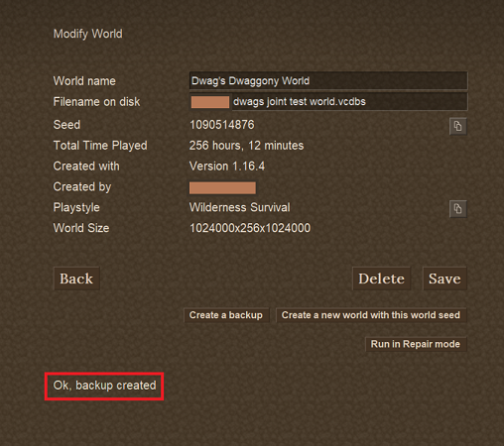Focus the Filename on disk field

328,102
